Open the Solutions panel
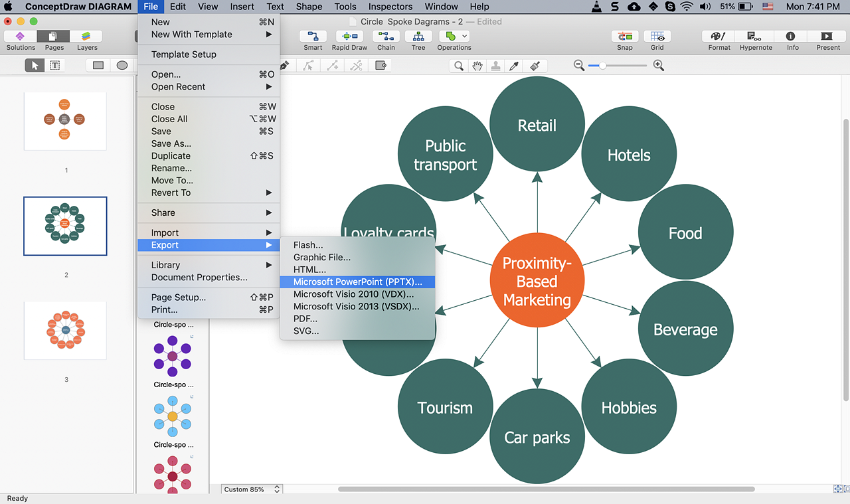This screenshot has width=850, height=504. (x=21, y=37)
